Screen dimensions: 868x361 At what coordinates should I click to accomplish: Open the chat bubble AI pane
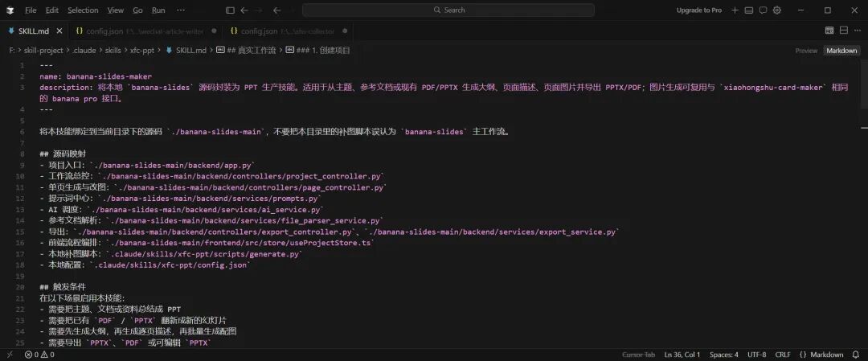click(x=763, y=10)
